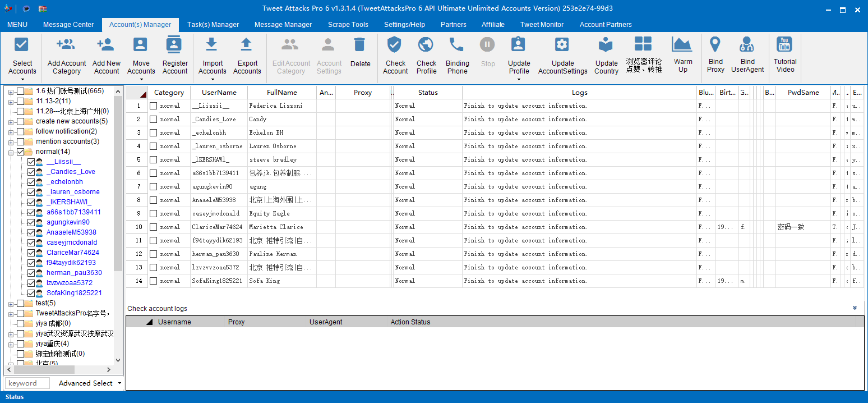Open the Update Profile dropdown arrow
Image resolution: width=868 pixels, height=403 pixels.
tap(519, 80)
